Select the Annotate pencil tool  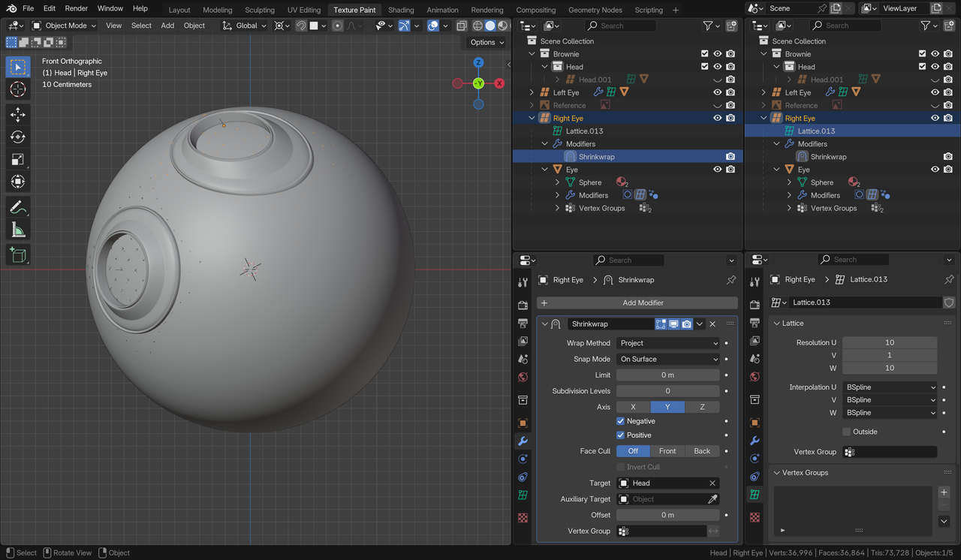pos(18,207)
